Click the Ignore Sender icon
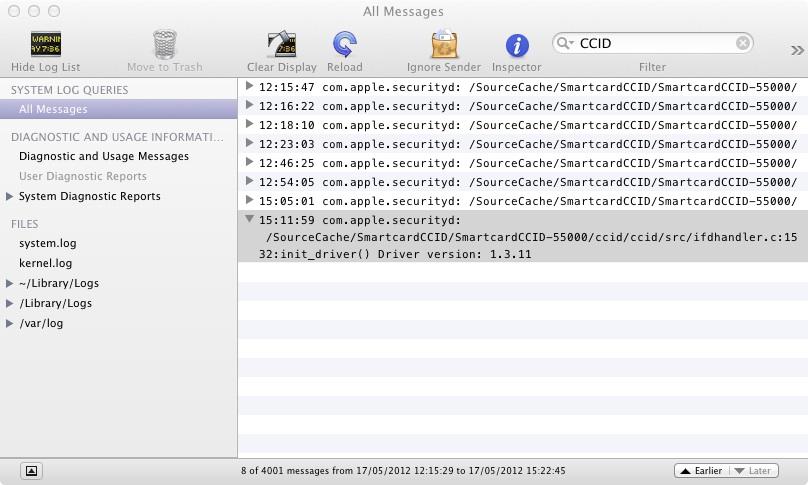Screen dimensions: 808x485 (443, 45)
